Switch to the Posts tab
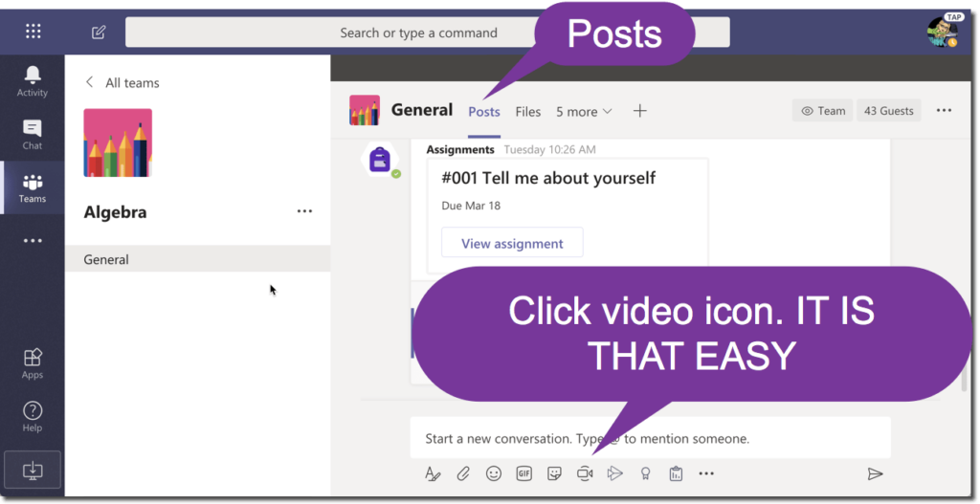 pyautogui.click(x=484, y=112)
